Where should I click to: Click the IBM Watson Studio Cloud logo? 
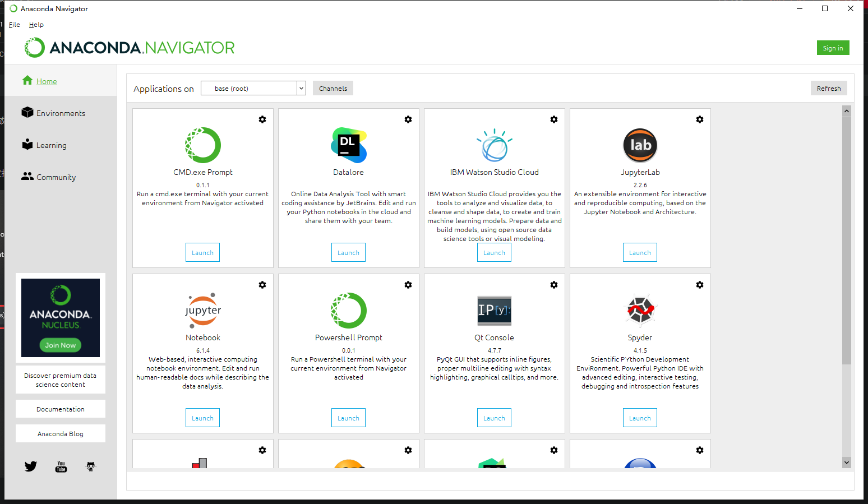point(495,145)
